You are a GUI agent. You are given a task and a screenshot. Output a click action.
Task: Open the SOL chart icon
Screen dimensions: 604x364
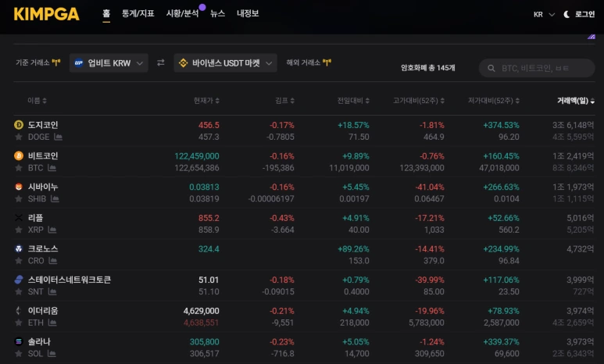[x=52, y=353]
